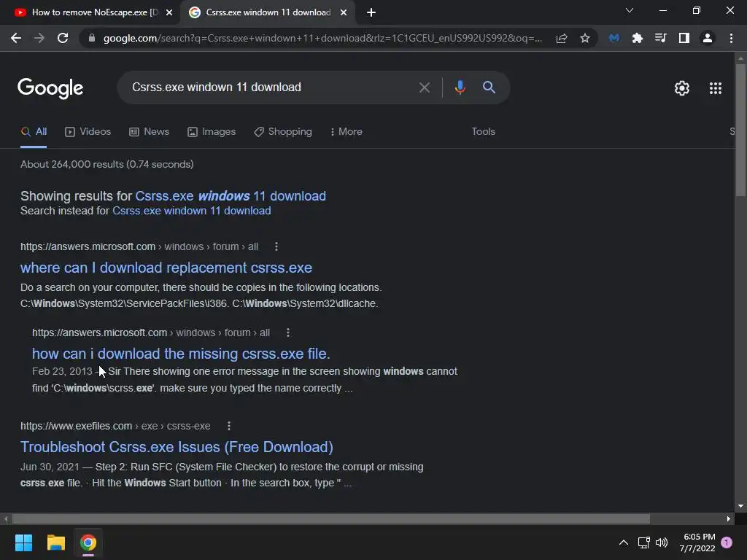Click the browser forward arrow
This screenshot has height=560, width=747.
39,38
